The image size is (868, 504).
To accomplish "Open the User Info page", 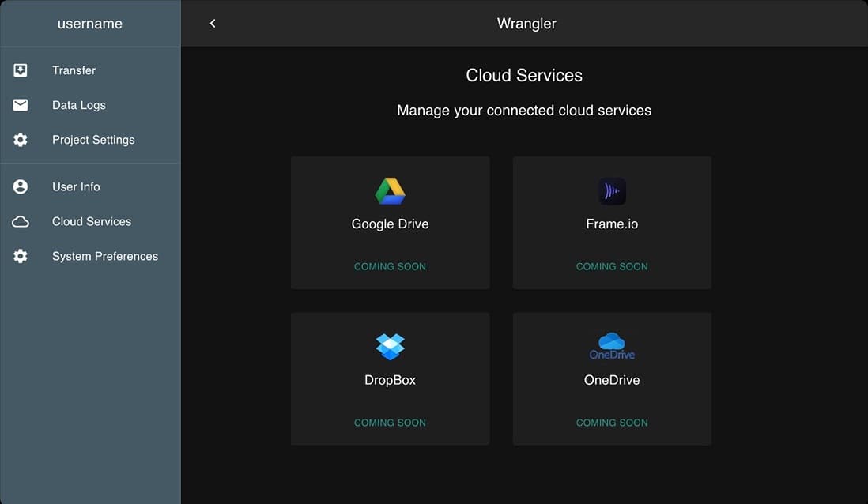I will coord(76,187).
